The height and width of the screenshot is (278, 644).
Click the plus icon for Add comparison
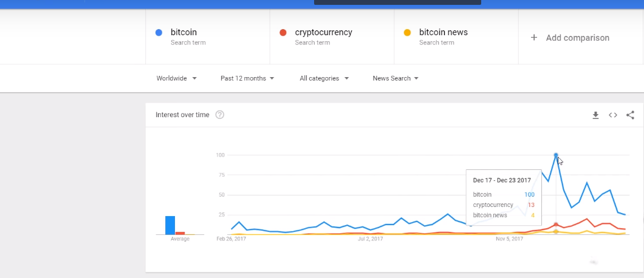tap(534, 38)
